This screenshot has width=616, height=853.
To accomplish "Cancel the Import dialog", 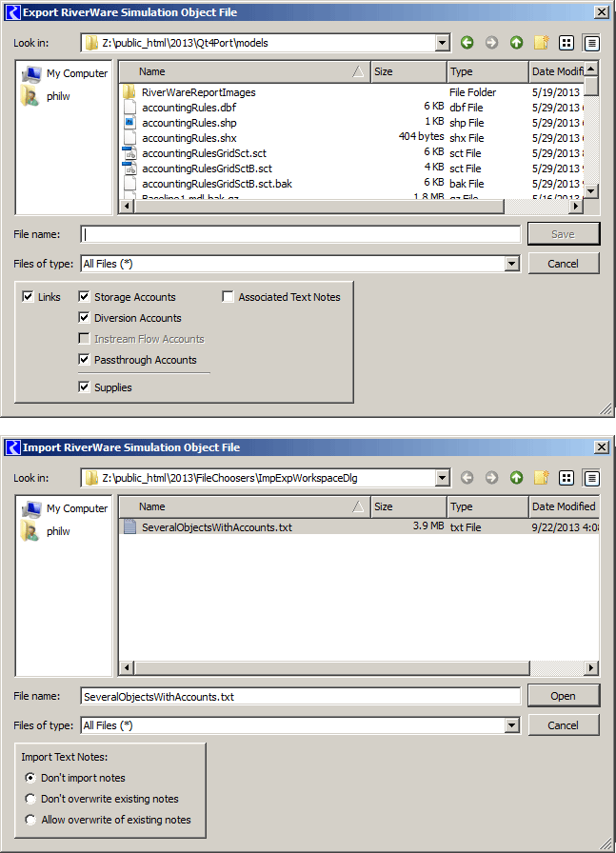I will [564, 725].
